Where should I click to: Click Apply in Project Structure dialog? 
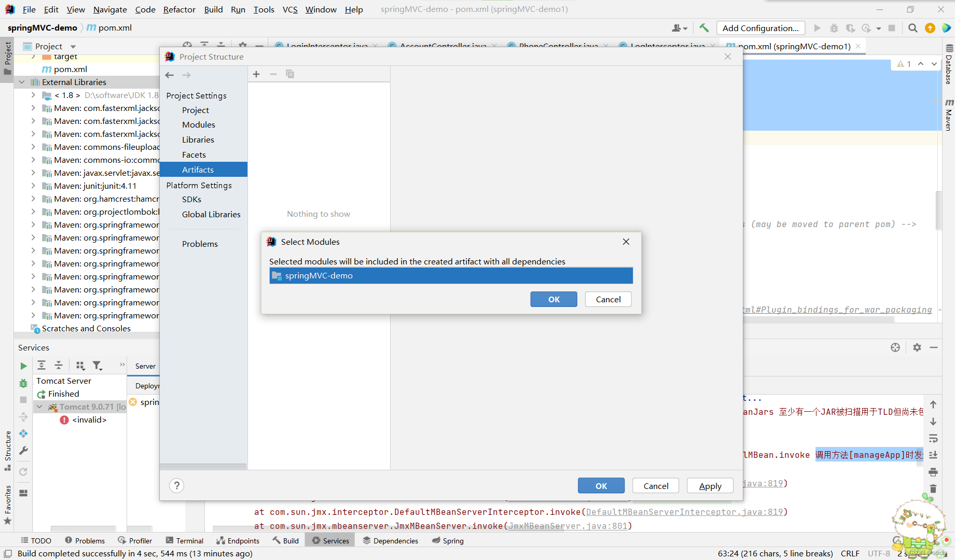(710, 486)
